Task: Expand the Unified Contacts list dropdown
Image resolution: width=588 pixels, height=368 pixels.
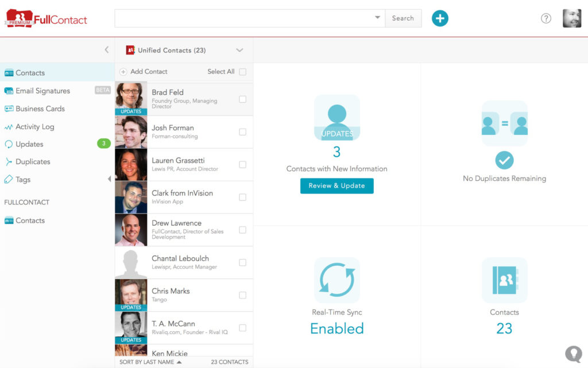Action: [x=239, y=50]
